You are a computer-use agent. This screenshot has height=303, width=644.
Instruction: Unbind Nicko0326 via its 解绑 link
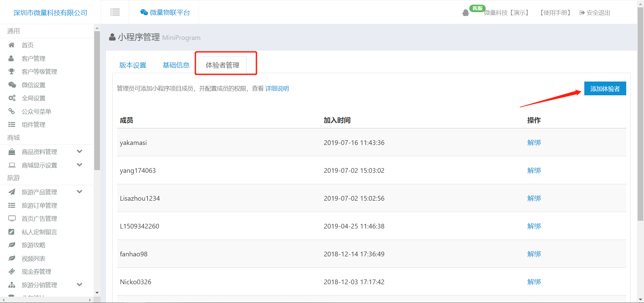coord(534,282)
